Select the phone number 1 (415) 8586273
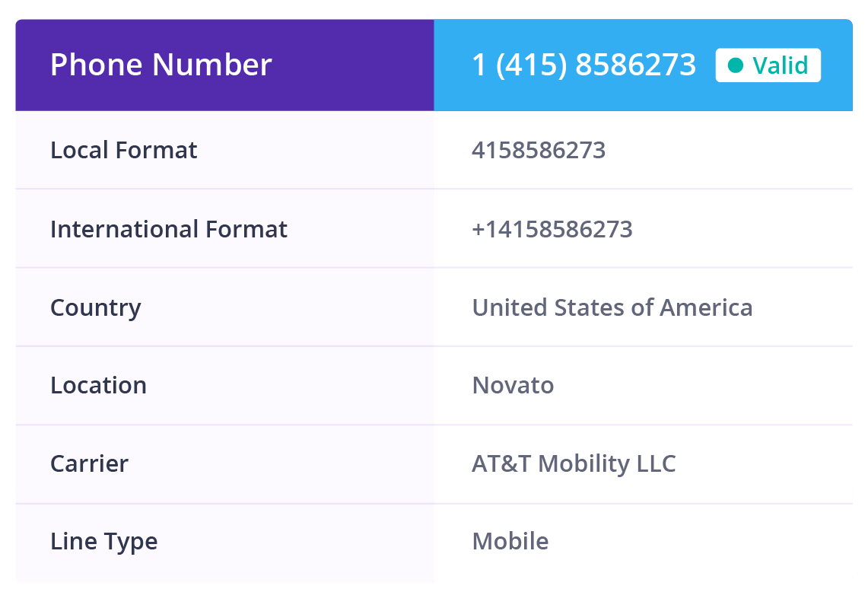Image resolution: width=868 pixels, height=608 pixels. (583, 65)
